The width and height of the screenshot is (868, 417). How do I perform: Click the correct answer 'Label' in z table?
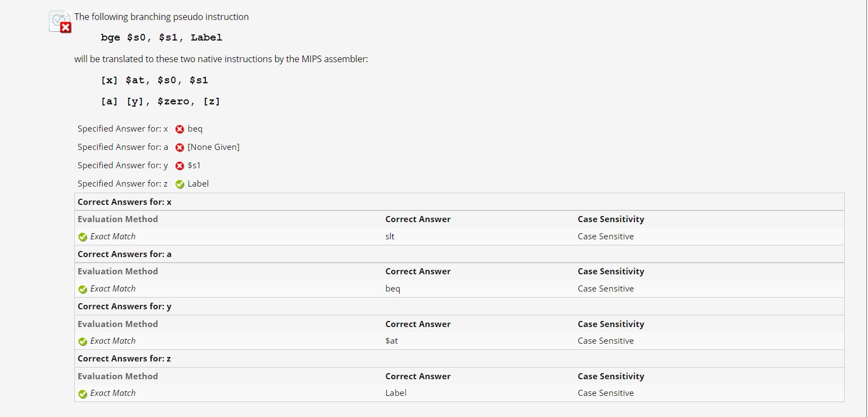coord(396,393)
